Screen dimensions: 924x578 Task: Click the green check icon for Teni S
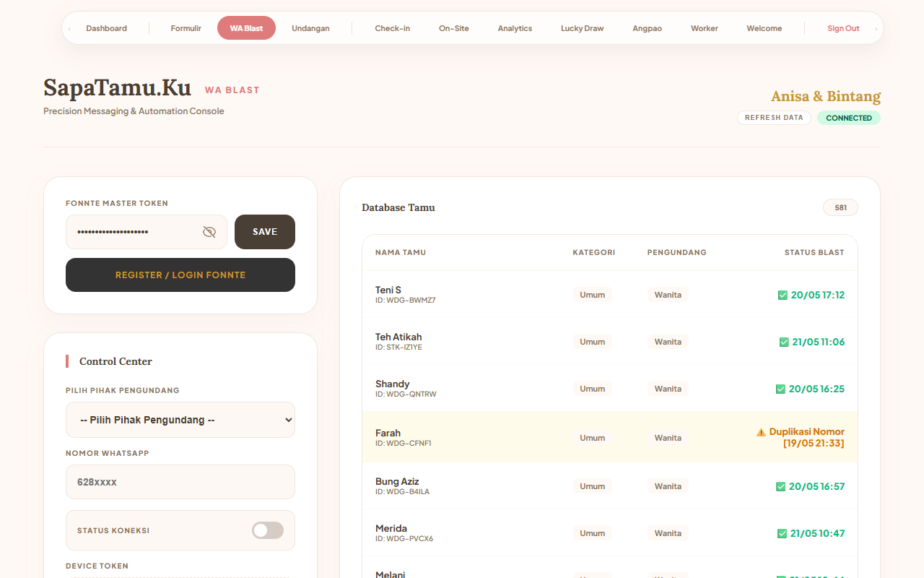tap(783, 295)
